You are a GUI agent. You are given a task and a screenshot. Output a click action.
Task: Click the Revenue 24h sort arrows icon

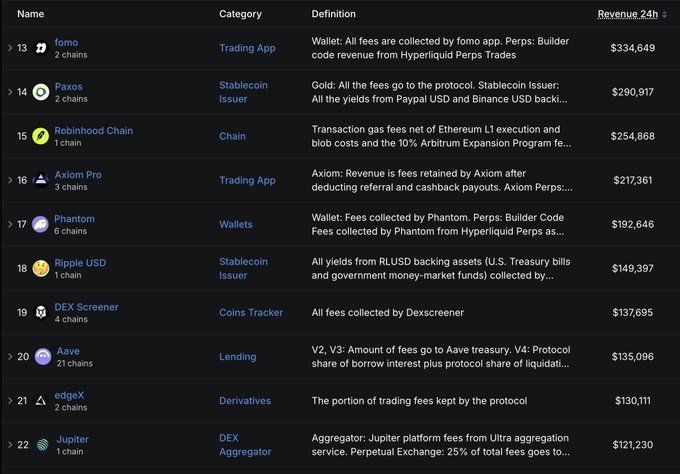click(x=665, y=14)
